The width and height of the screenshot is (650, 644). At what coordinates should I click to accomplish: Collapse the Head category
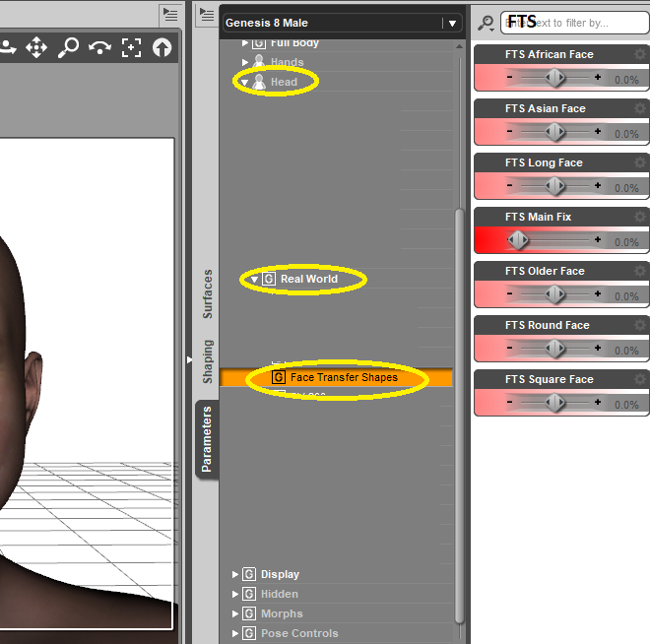click(x=244, y=82)
